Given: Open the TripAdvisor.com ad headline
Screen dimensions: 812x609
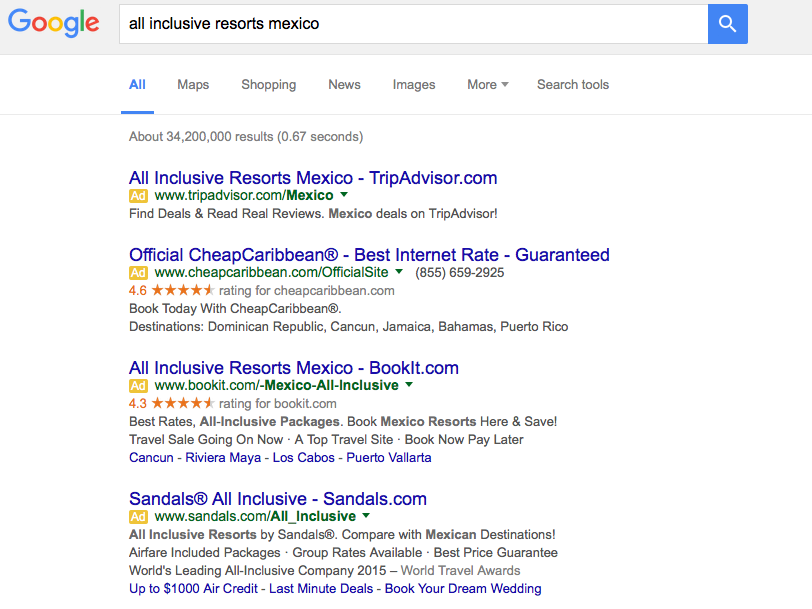Looking at the screenshot, I should tap(313, 178).
